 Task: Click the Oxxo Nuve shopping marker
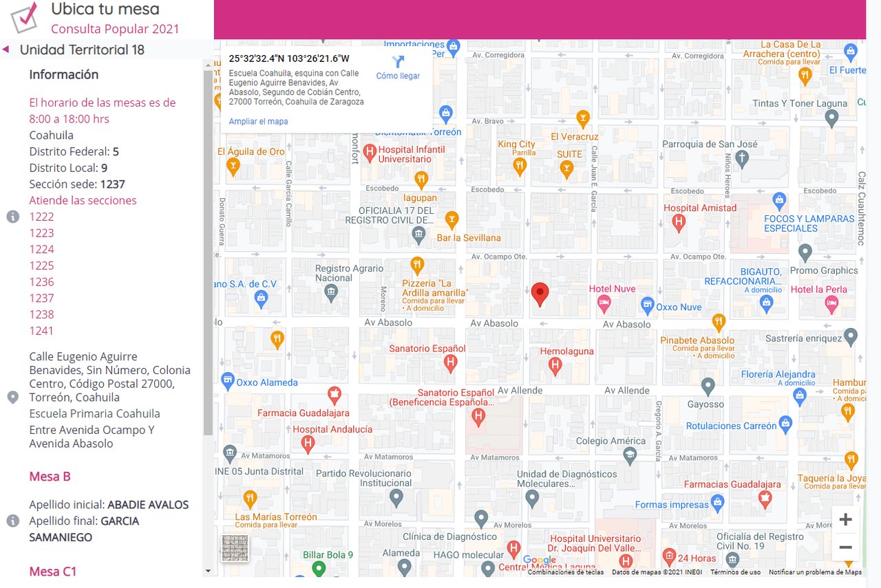[x=648, y=305]
